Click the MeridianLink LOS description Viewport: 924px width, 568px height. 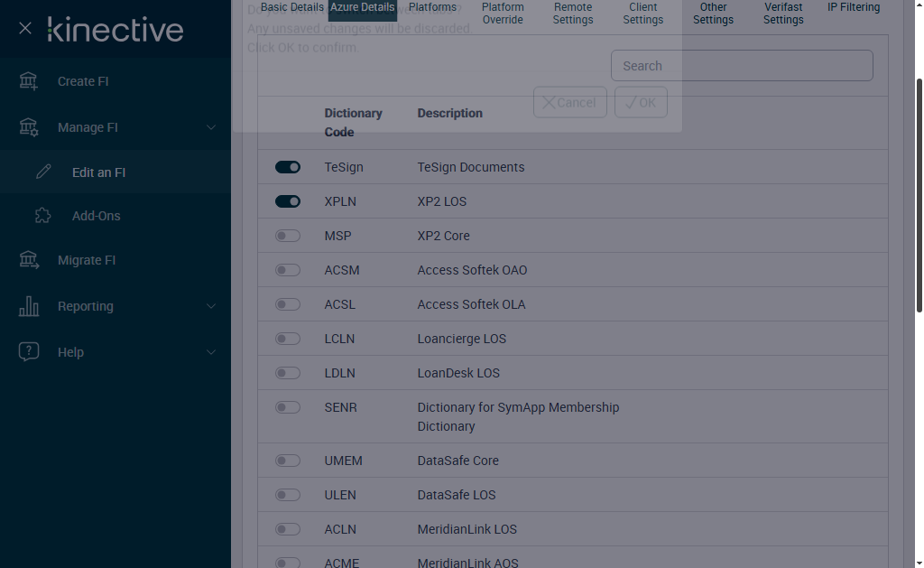pyautogui.click(x=467, y=529)
